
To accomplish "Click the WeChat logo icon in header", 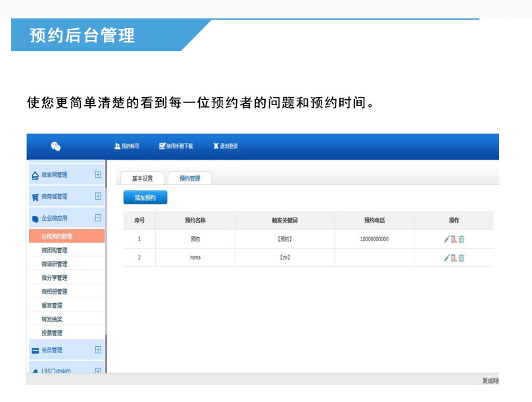I will pyautogui.click(x=56, y=146).
